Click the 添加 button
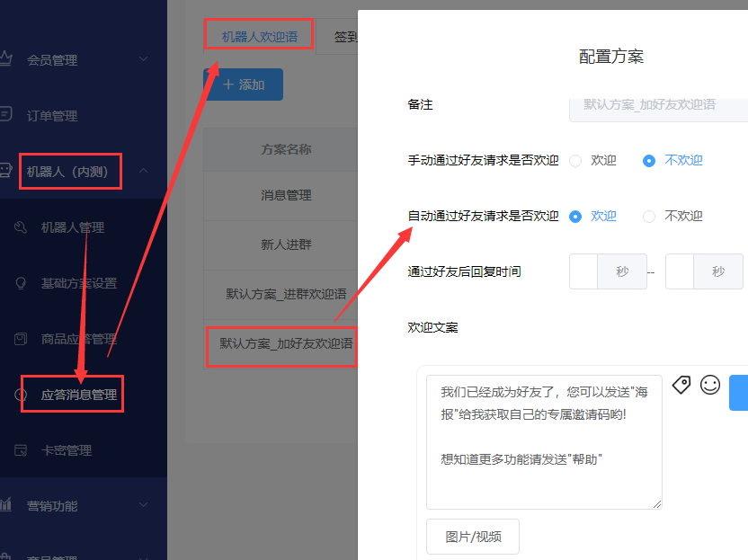This screenshot has height=560, width=748. [x=244, y=84]
